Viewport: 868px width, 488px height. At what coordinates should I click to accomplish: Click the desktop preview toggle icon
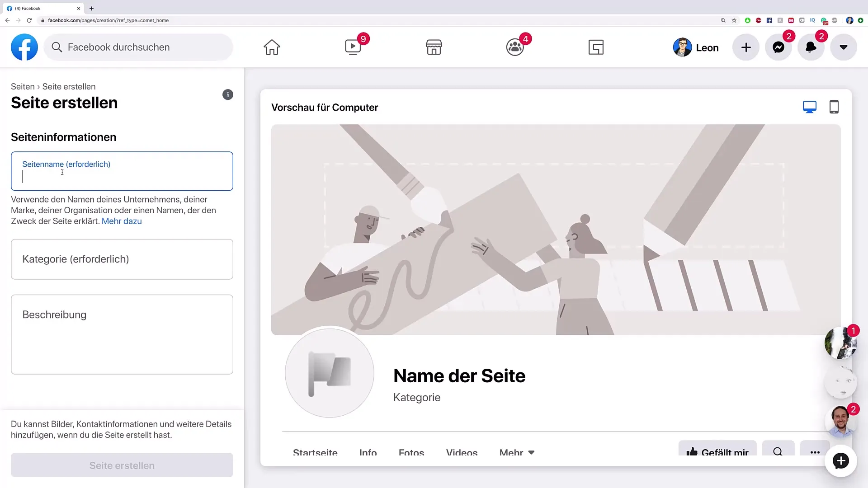[810, 107]
